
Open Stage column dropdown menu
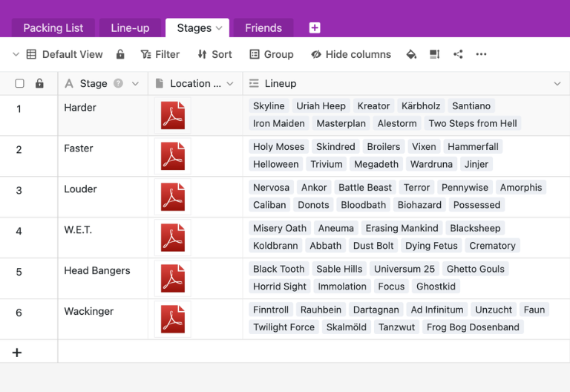point(135,84)
